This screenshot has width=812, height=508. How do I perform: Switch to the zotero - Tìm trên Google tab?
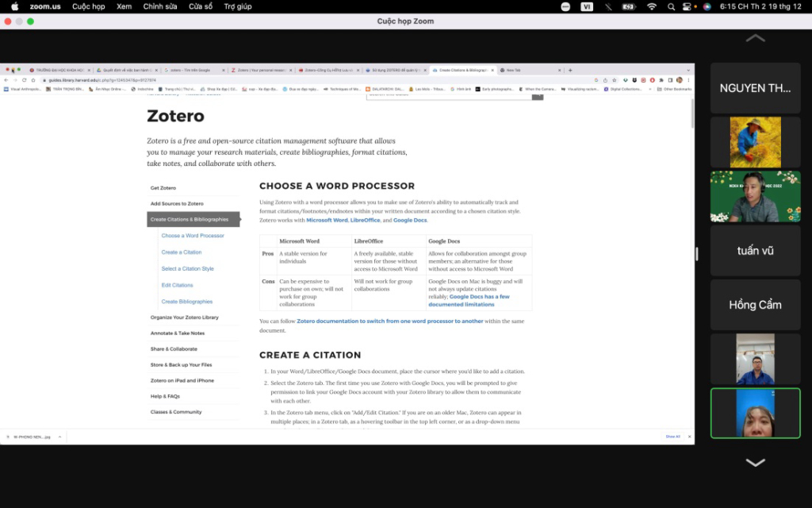(193, 70)
